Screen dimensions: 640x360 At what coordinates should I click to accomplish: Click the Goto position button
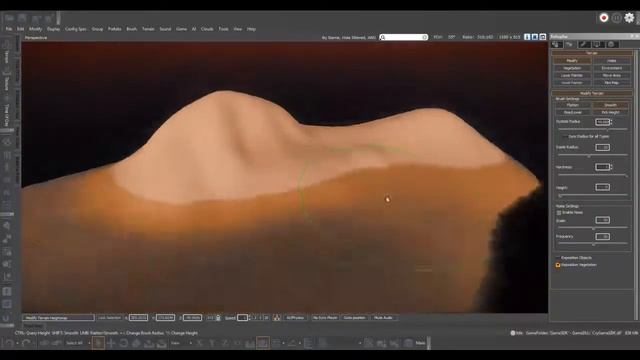pyautogui.click(x=355, y=318)
